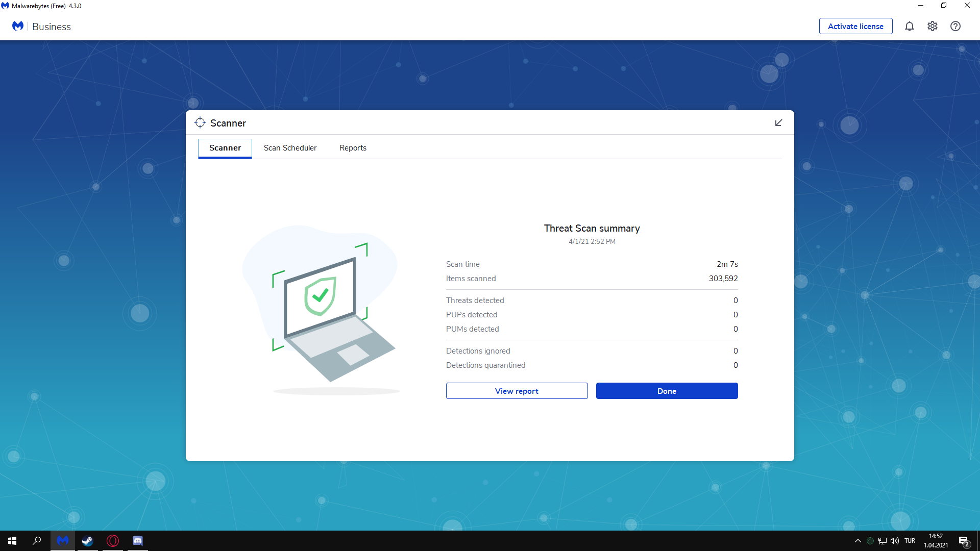Open Windows search magnifier on taskbar
Screen dimensions: 980x551
tap(37, 541)
